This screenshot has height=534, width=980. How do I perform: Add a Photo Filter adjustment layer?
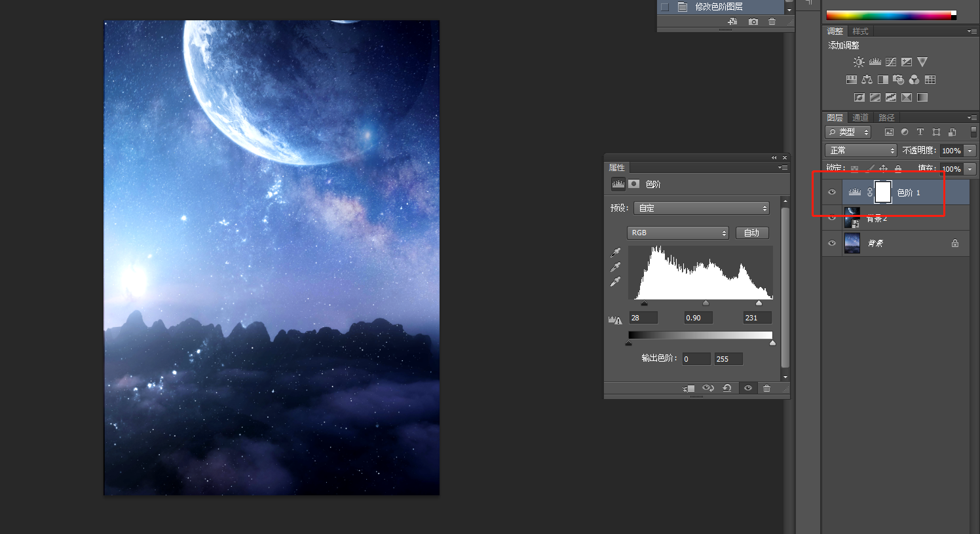[x=898, y=79]
